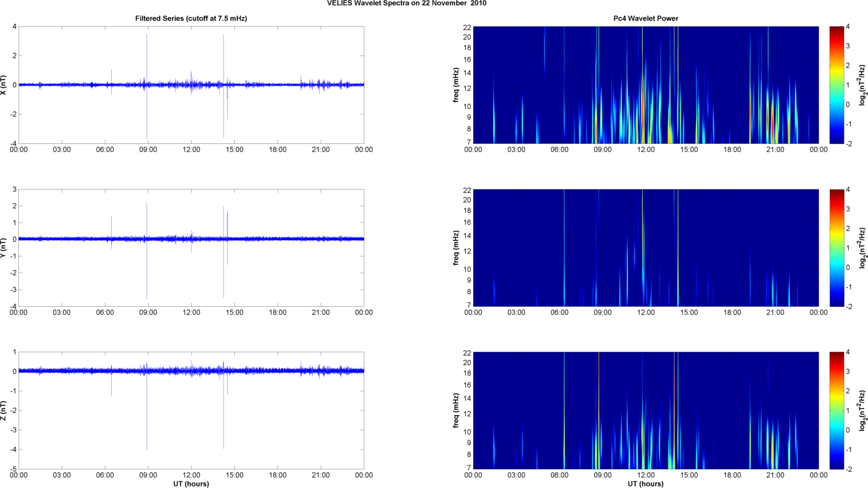Click the 15:00 tick under Y time series
Screen dimensions: 868x488
[234, 313]
